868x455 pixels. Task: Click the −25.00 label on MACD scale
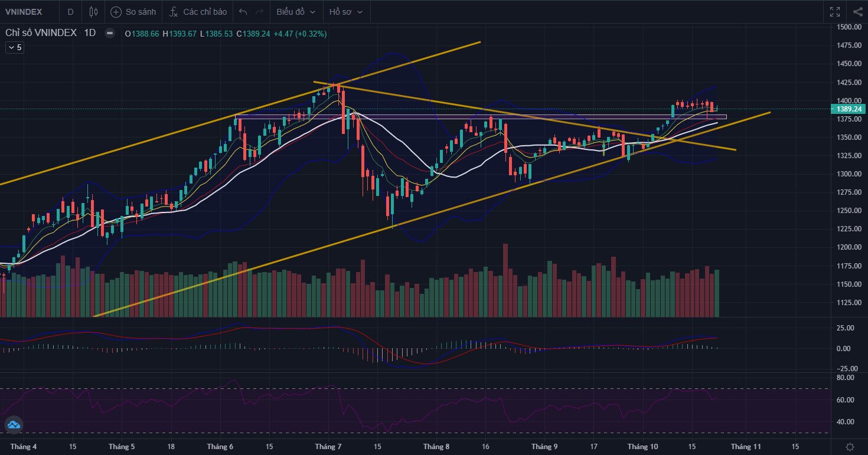(847, 369)
